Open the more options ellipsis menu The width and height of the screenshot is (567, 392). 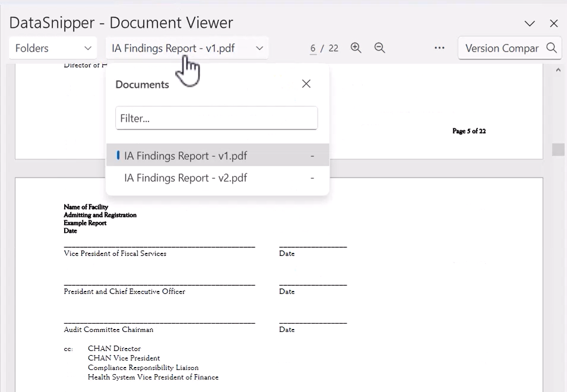[439, 48]
